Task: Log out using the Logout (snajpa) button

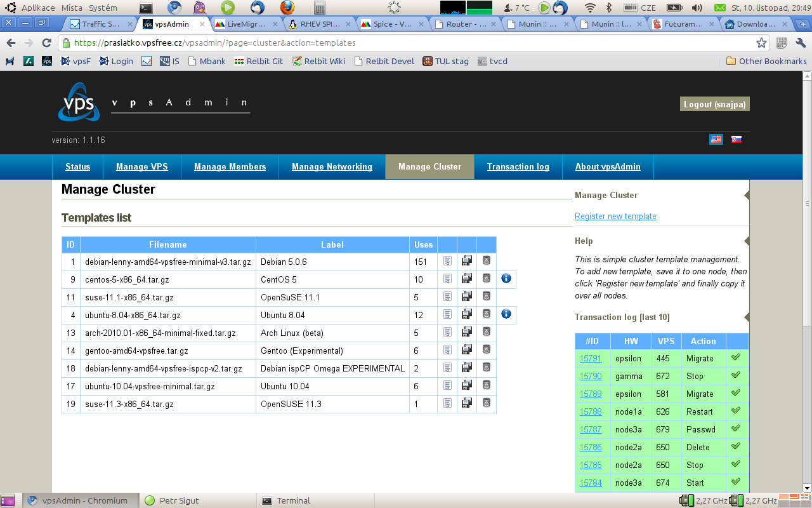Action: coord(715,104)
